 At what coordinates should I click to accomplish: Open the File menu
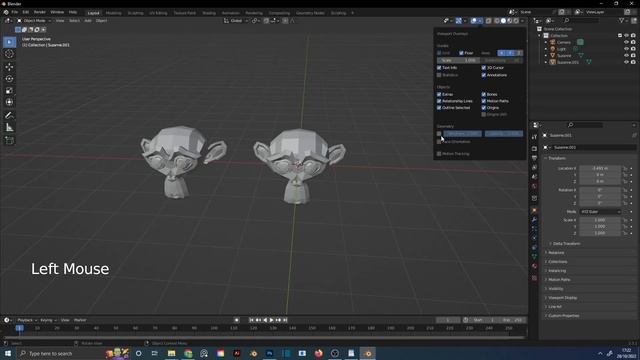(x=15, y=12)
